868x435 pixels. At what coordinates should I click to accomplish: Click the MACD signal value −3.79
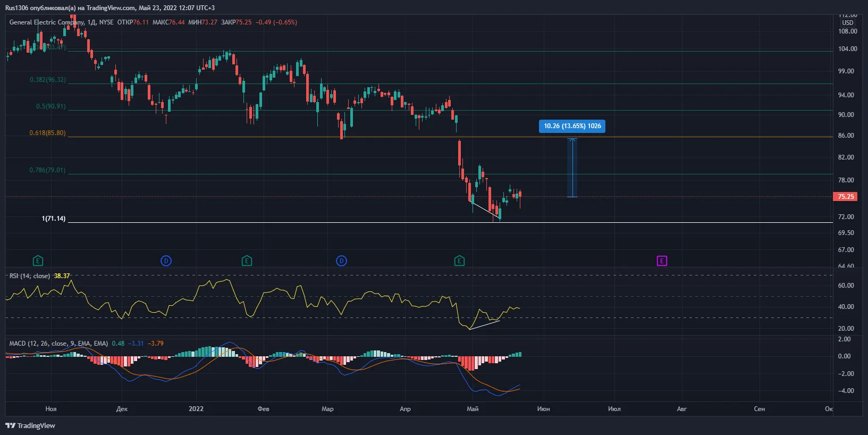156,344
